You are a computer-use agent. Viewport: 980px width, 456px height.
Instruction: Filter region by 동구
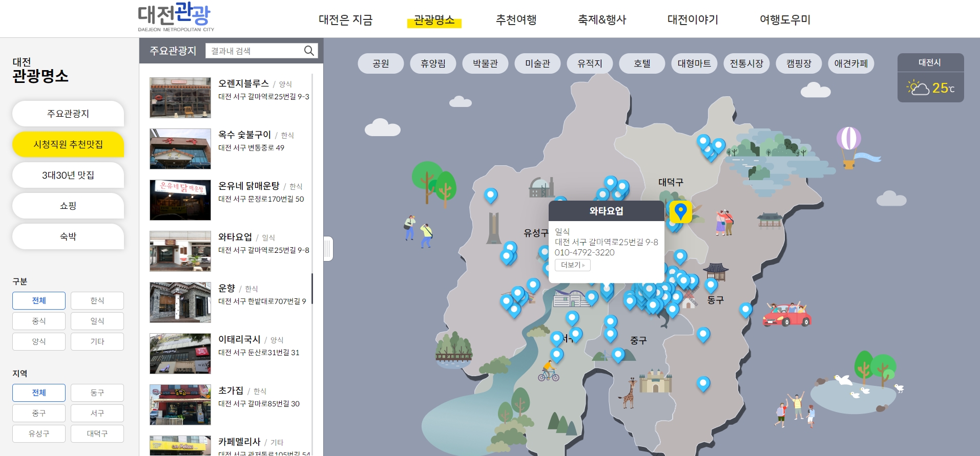97,393
